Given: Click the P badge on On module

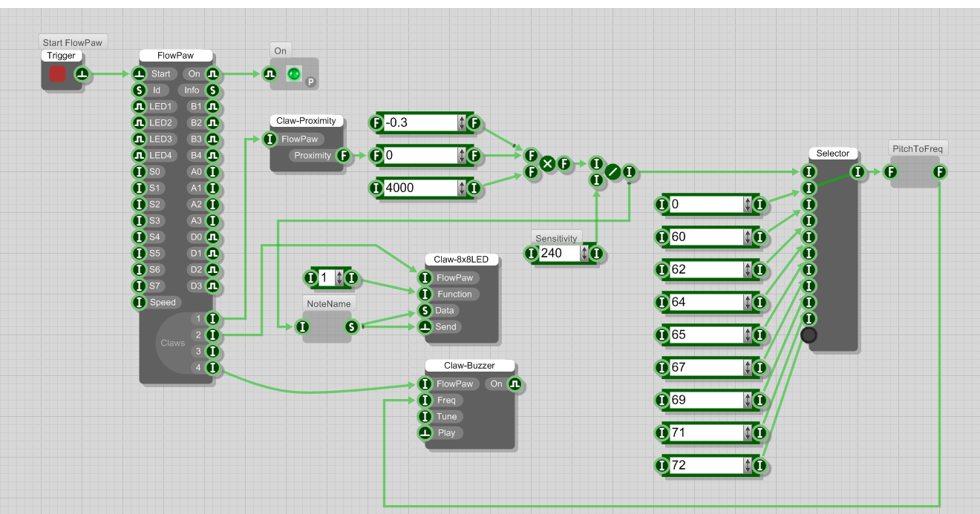Looking at the screenshot, I should (x=311, y=82).
